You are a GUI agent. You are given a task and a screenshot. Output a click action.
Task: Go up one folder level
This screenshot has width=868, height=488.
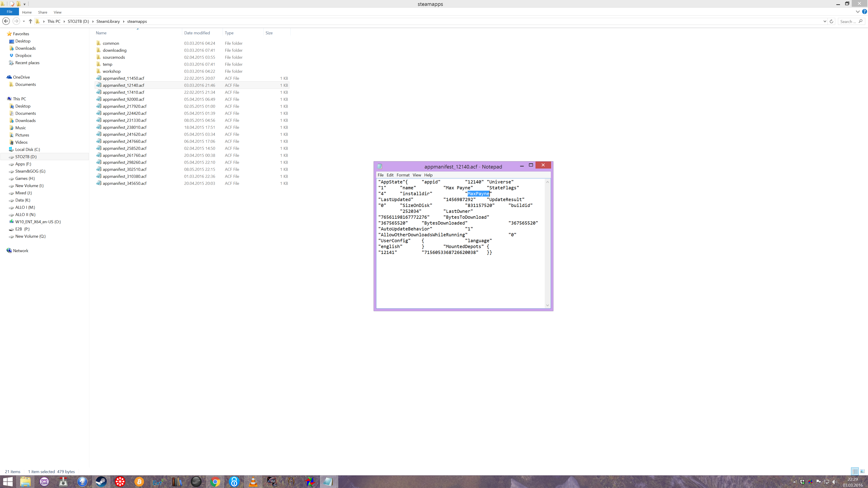pyautogui.click(x=30, y=21)
